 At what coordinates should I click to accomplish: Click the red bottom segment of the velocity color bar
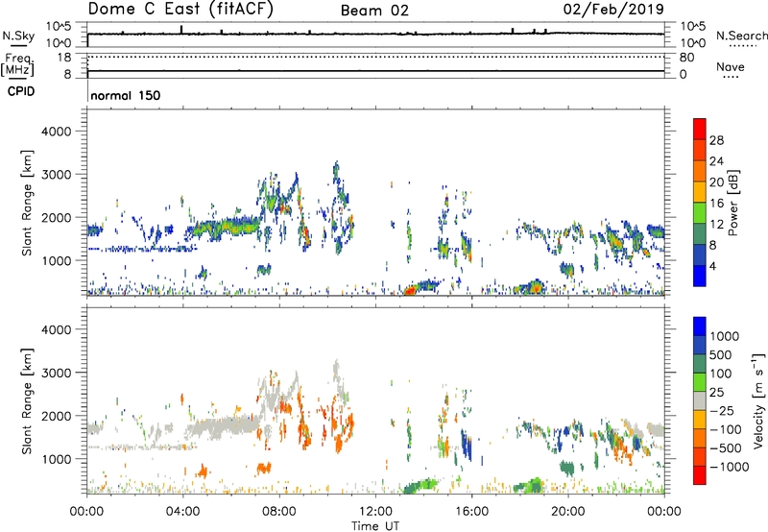[700, 475]
